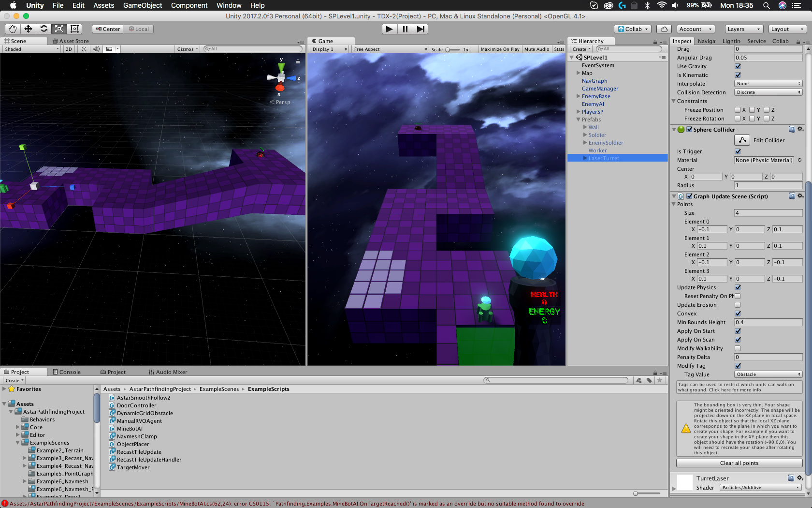Screen dimensions: 812x508
Task: Open the cloud services icon
Action: [x=664, y=29]
